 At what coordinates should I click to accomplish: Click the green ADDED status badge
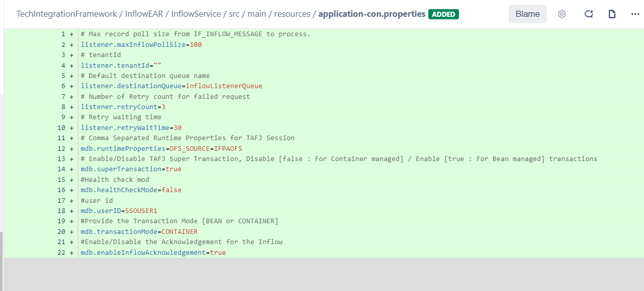click(444, 14)
